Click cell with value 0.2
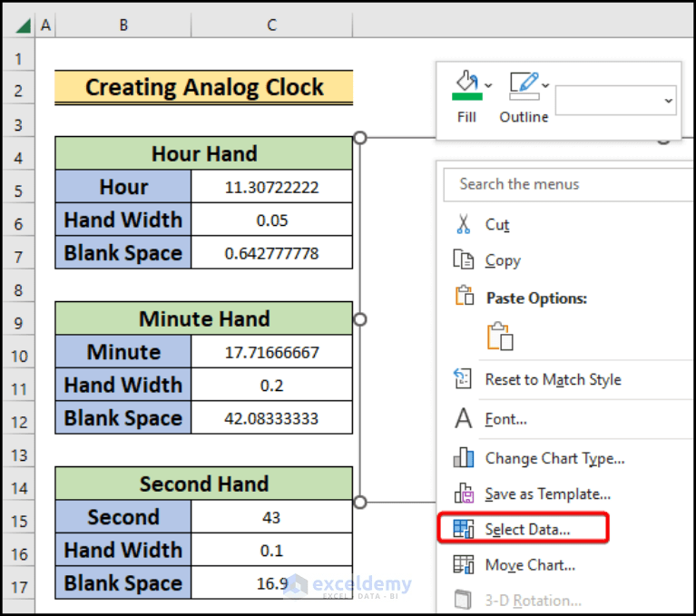 pos(271,385)
